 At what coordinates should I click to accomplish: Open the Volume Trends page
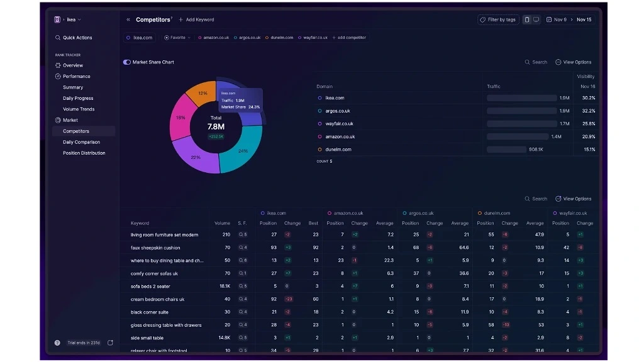79,109
